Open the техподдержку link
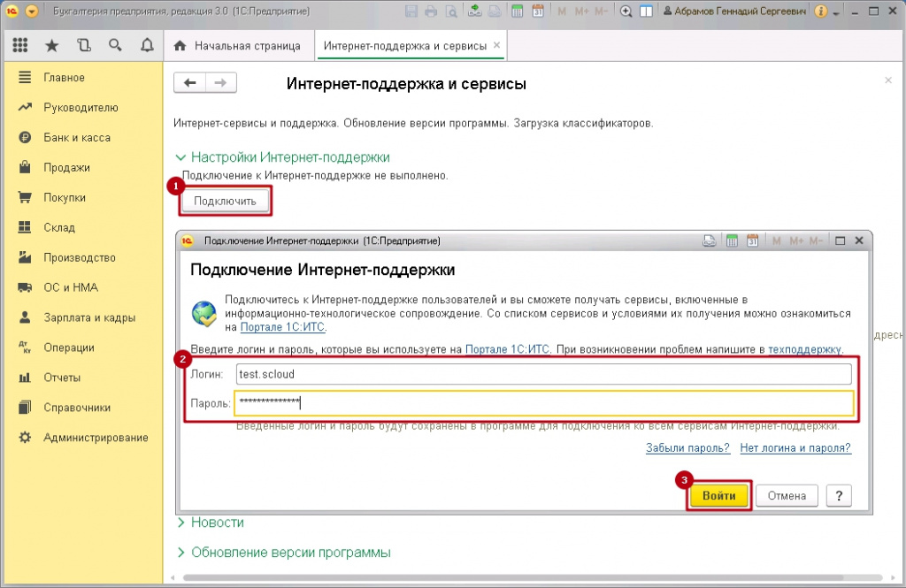Screen dimensions: 906x588 tap(804, 349)
